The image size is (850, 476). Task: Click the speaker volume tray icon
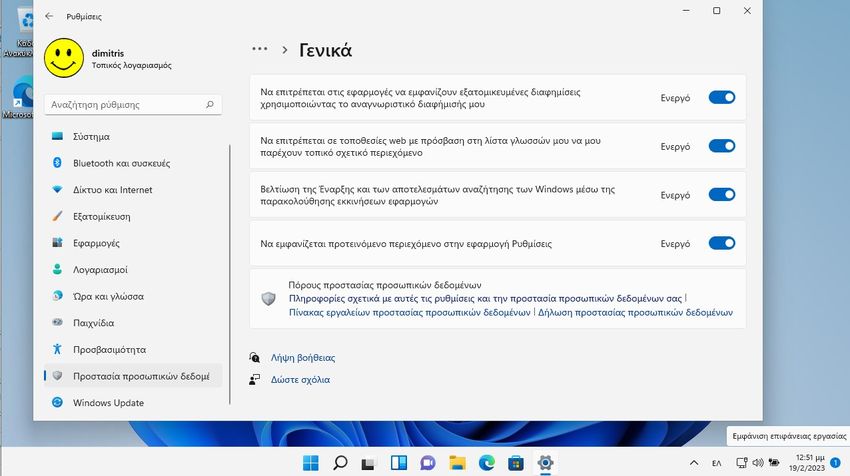[x=758, y=462]
